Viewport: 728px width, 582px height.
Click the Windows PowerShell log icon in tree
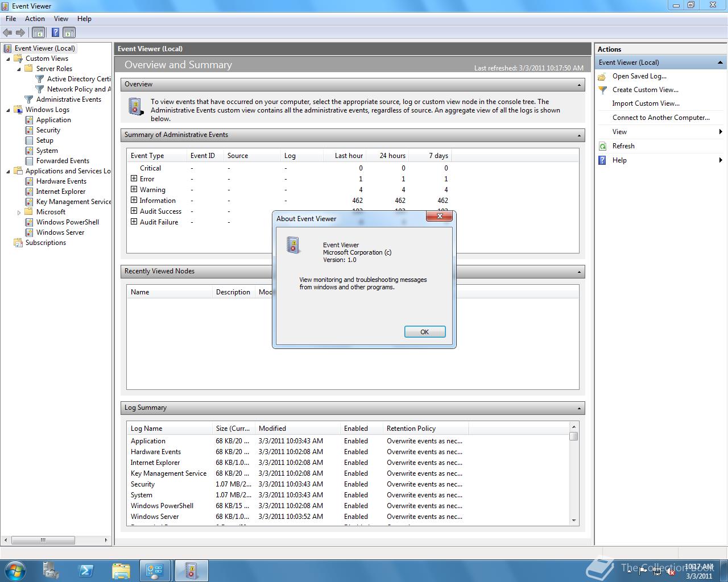[x=29, y=222]
